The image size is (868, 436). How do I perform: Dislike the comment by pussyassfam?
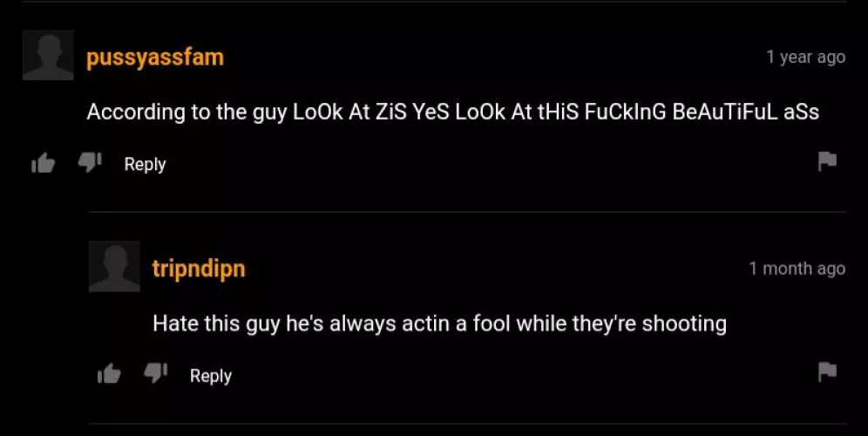point(89,163)
